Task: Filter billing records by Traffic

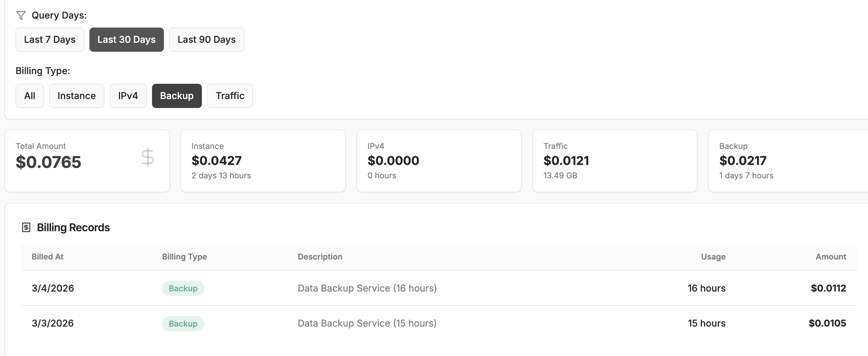Action: [230, 96]
